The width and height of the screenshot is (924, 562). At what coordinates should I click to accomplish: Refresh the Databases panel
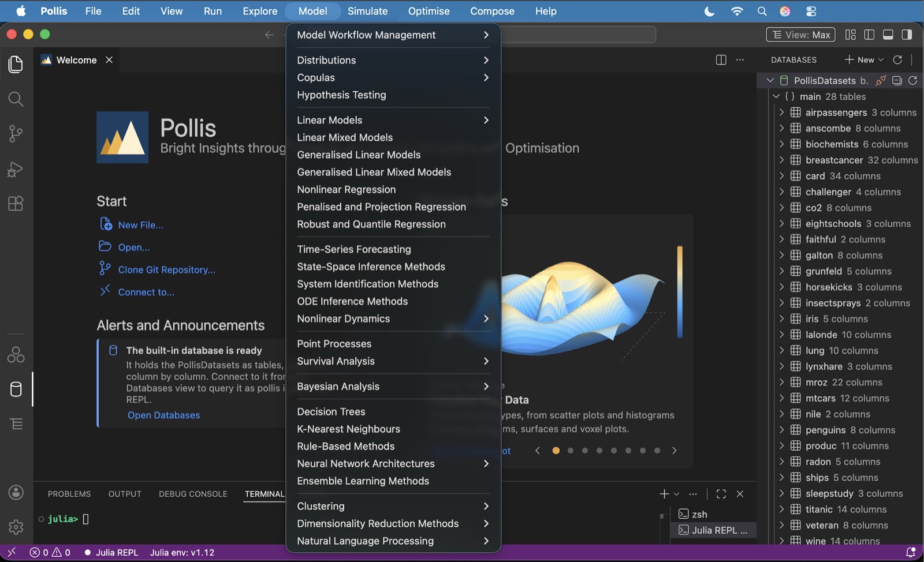897,59
